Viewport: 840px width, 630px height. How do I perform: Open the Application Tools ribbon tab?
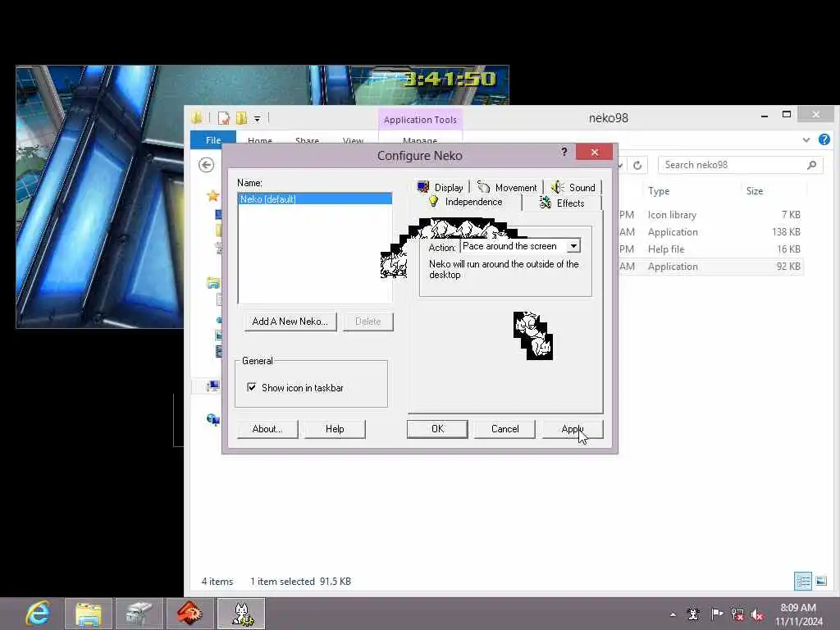click(x=420, y=120)
